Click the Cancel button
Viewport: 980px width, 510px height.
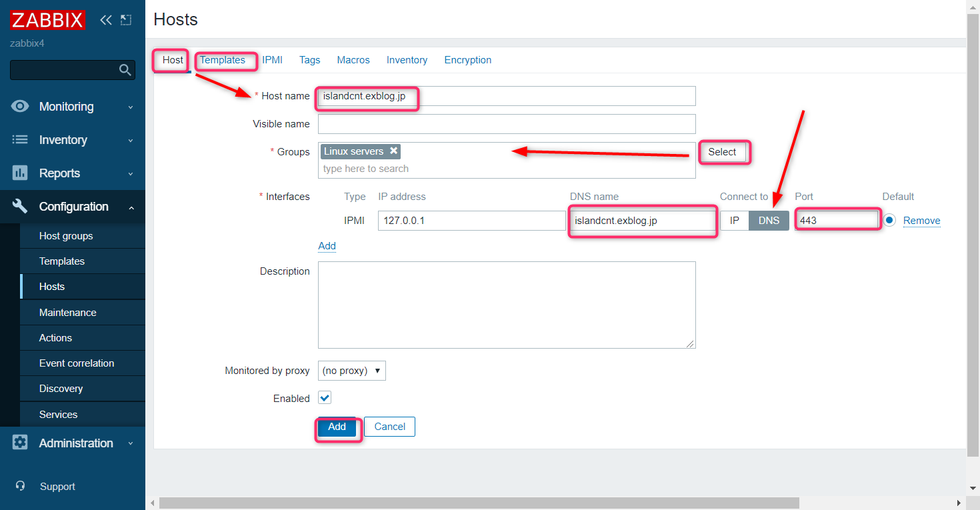click(389, 427)
